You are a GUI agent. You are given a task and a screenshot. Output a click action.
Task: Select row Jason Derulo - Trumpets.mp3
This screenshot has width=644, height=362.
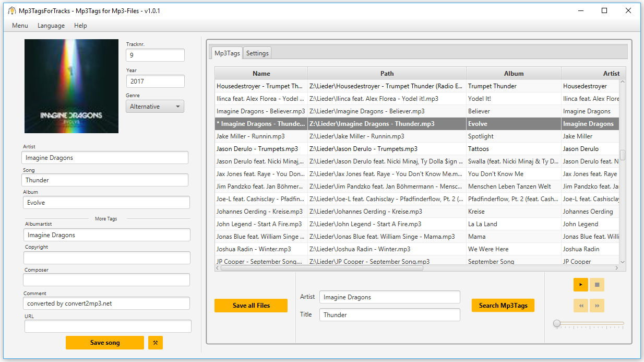click(417, 149)
